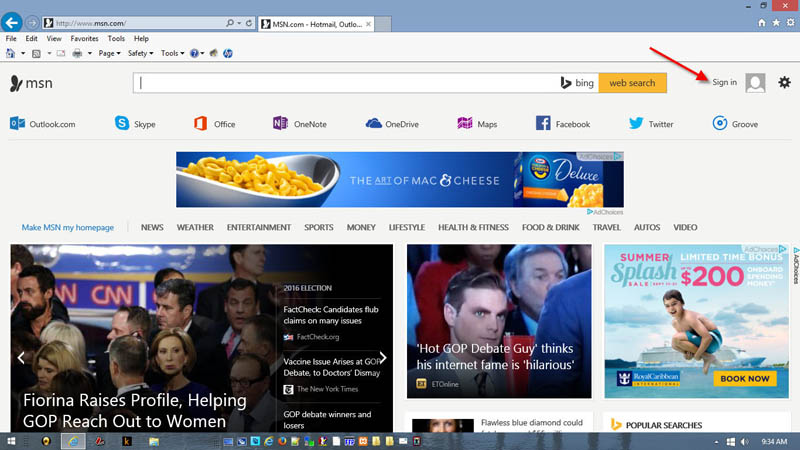Go to the NEWS section
Viewport: 800px width, 450px height.
coord(152,228)
